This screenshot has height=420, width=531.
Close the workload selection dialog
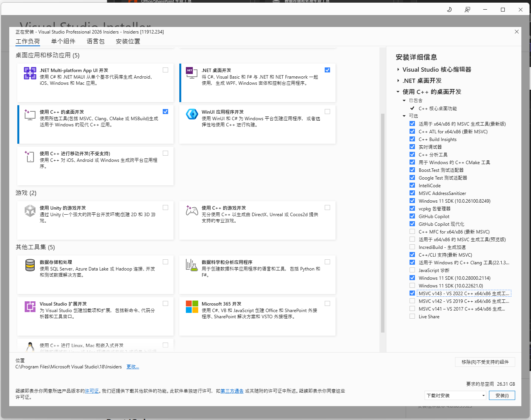click(x=517, y=32)
